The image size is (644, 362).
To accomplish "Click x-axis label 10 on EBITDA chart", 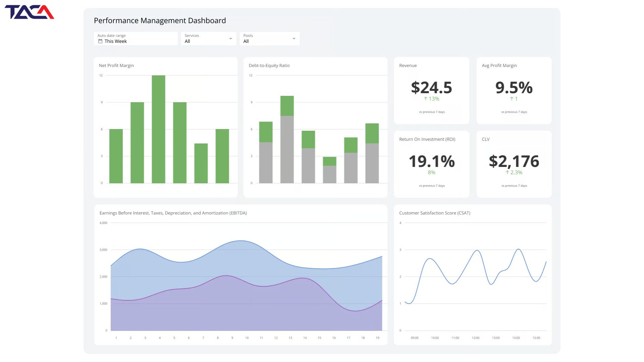I will coord(247,338).
